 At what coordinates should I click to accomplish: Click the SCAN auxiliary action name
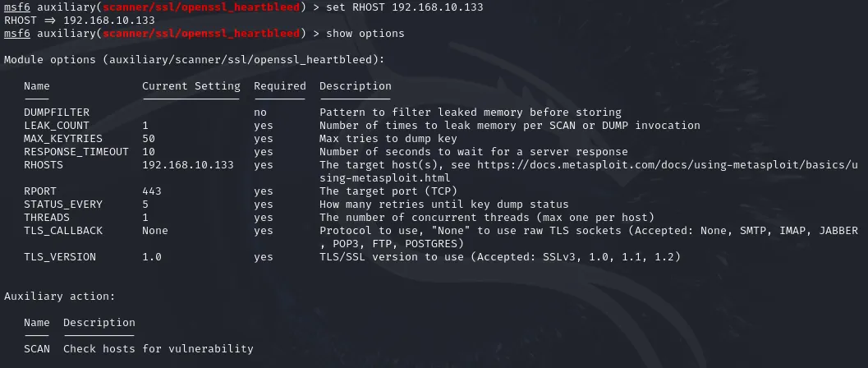(36, 348)
